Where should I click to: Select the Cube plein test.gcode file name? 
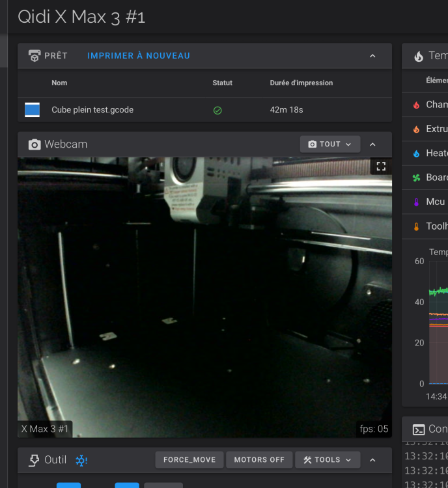[x=92, y=110]
